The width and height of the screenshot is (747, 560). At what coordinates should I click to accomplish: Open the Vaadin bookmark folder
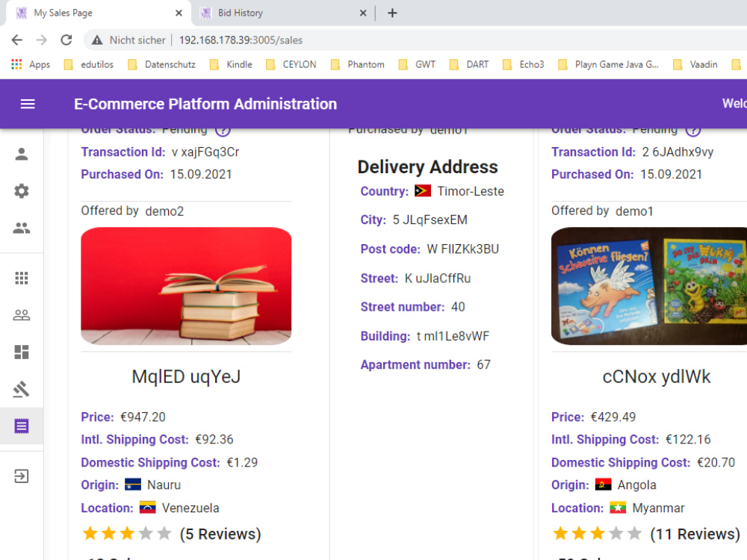pos(695,64)
